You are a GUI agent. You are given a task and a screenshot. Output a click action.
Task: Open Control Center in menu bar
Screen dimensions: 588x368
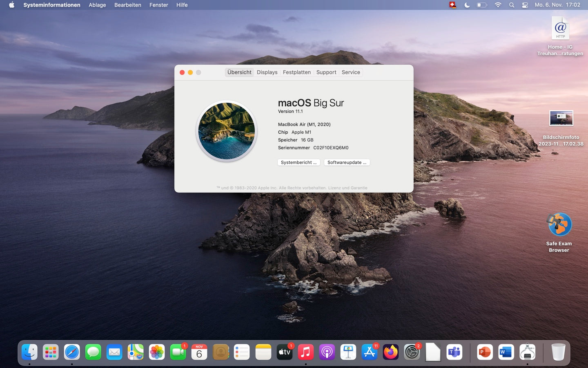[525, 5]
